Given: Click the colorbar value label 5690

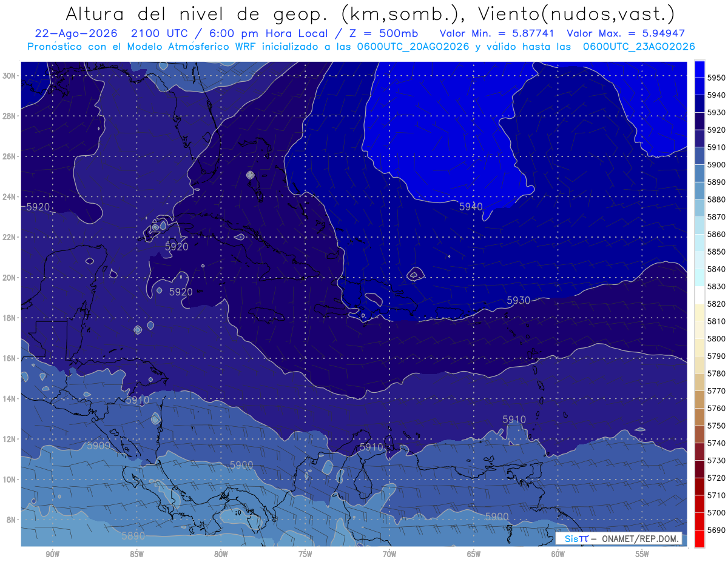Looking at the screenshot, I should [x=716, y=530].
